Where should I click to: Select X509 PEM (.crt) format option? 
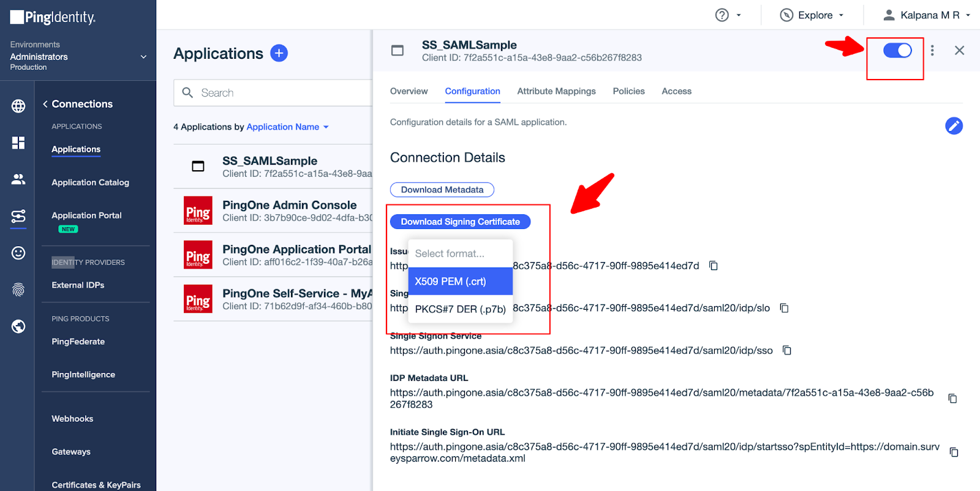[460, 282]
